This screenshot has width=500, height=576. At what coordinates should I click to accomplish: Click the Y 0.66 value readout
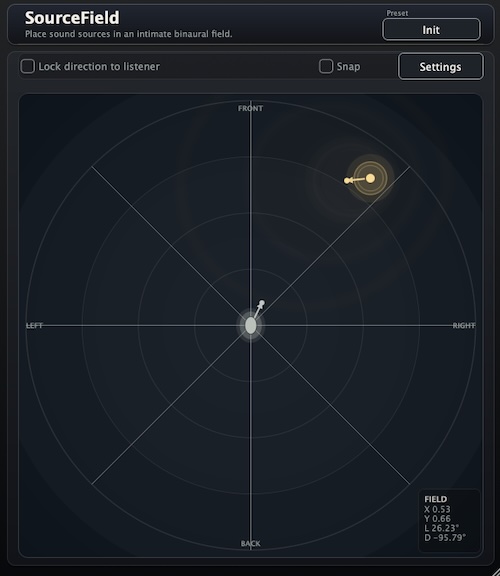point(437,519)
